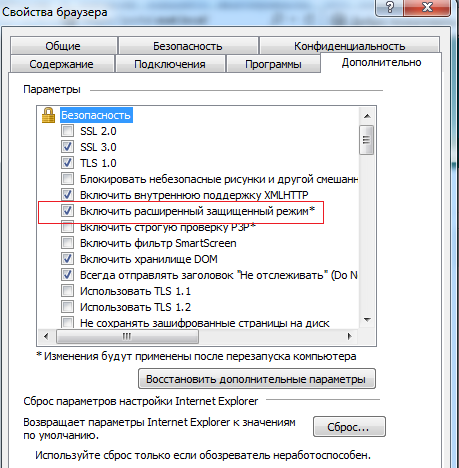This screenshot has width=459, height=468.
Task: Click the Сброс... button
Action: [349, 427]
